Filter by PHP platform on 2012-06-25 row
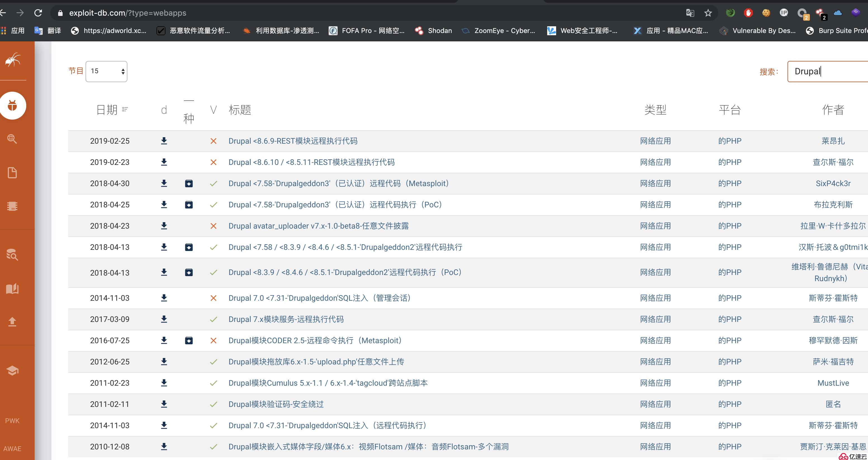Image resolution: width=868 pixels, height=460 pixels. pyautogui.click(x=729, y=362)
